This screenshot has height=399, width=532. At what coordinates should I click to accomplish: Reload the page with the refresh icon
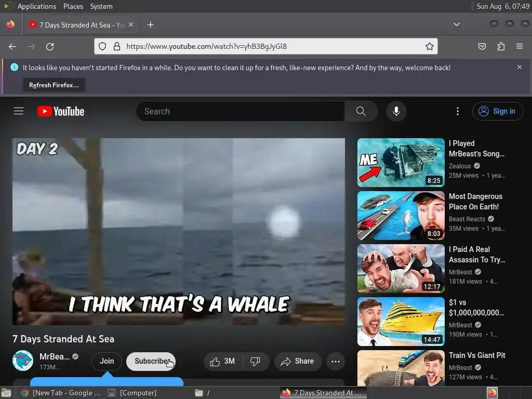[50, 46]
